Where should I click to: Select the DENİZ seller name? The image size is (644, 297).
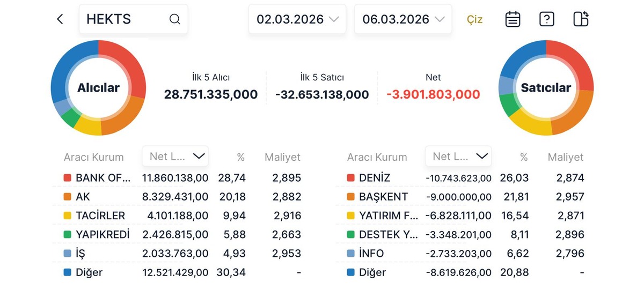375,178
